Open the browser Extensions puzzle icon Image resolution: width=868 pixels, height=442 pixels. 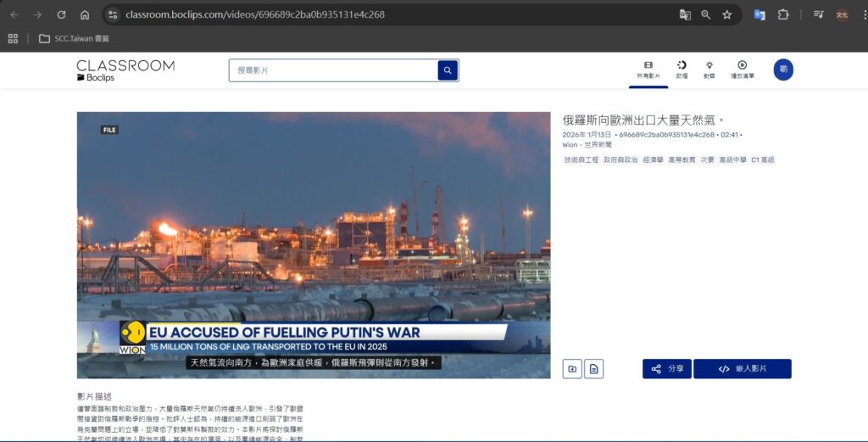coord(783,14)
